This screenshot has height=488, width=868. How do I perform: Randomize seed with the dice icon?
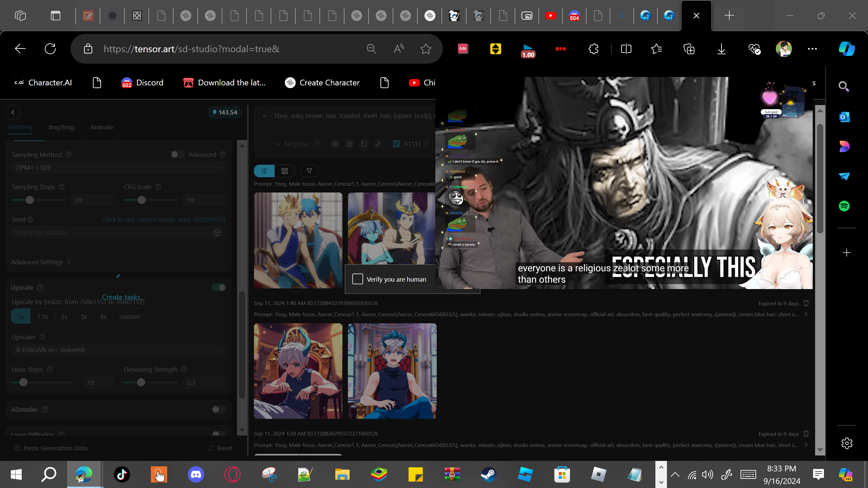[217, 232]
